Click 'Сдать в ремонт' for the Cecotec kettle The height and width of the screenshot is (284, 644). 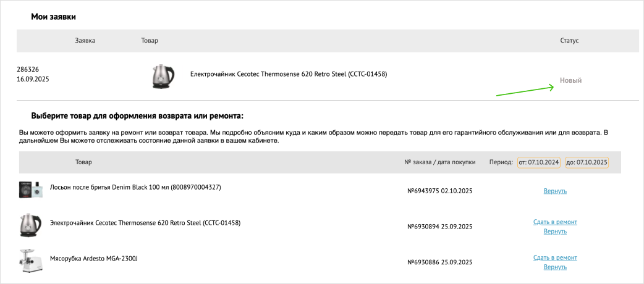555,222
